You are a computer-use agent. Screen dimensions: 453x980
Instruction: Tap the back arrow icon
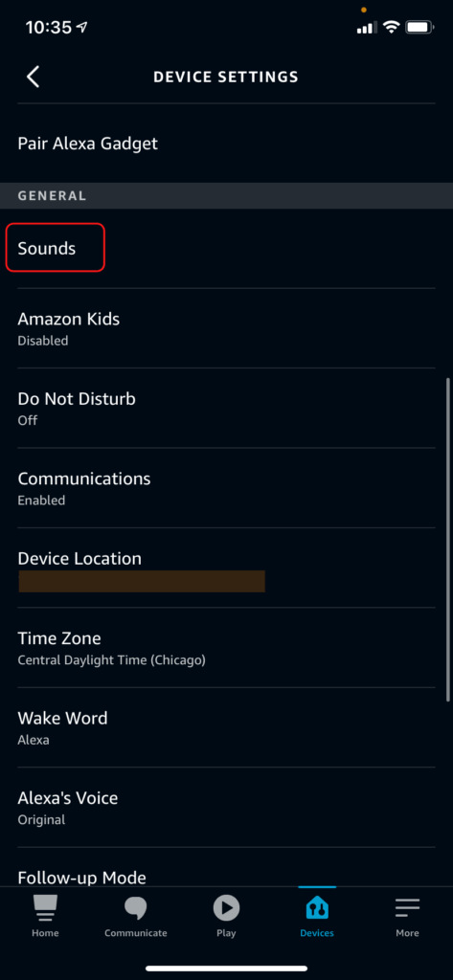(x=34, y=77)
